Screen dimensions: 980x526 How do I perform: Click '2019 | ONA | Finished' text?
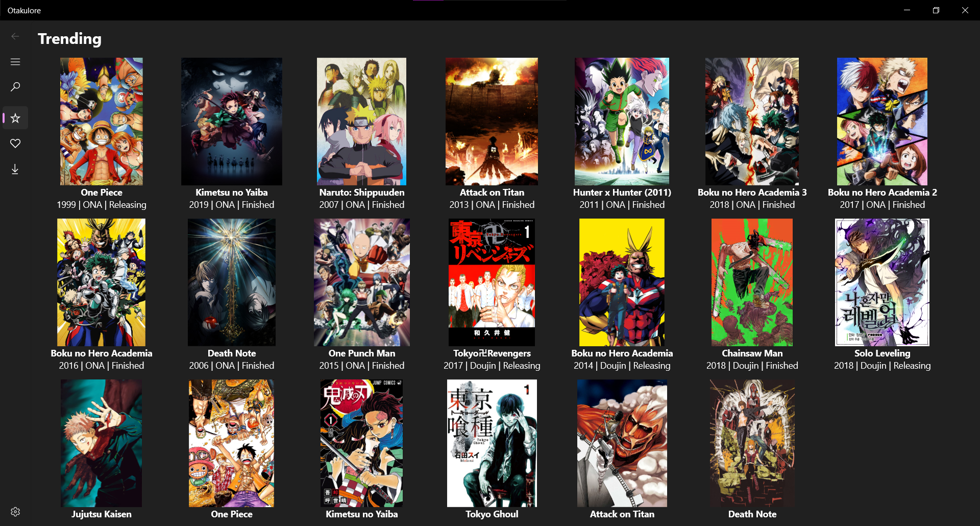click(x=232, y=205)
